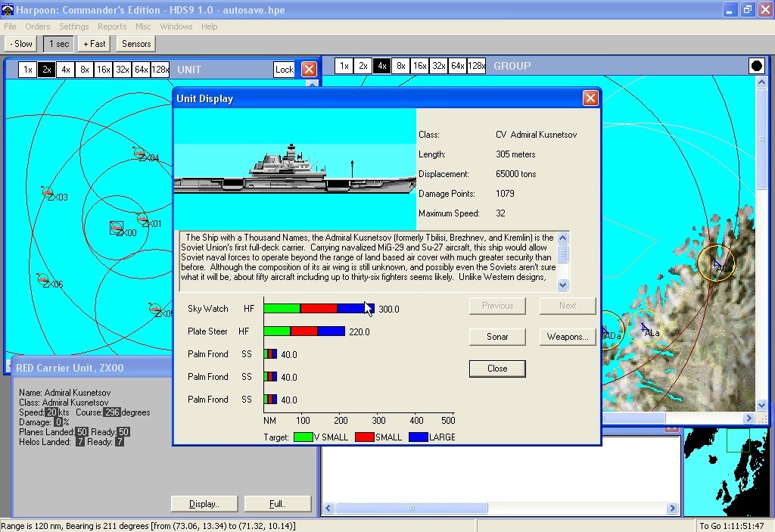
Task: Click the Sensors toolbar button
Action: click(x=136, y=44)
